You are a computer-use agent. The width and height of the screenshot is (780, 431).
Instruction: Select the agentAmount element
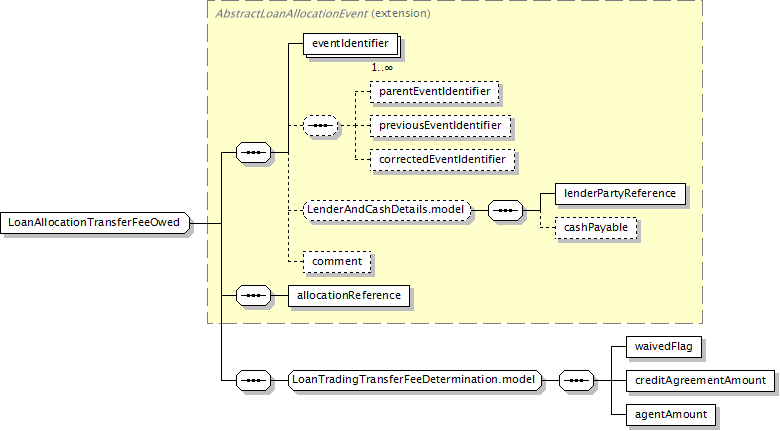click(x=671, y=415)
